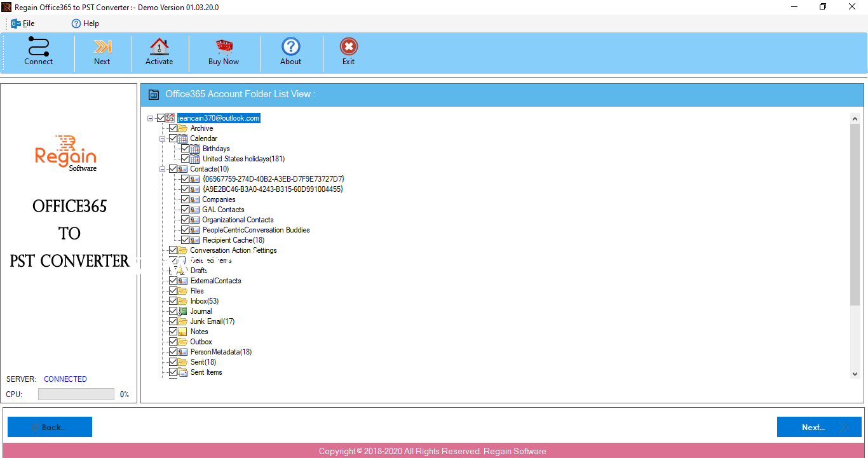This screenshot has width=868, height=458.
Task: Collapse the Contacts(10) tree node
Action: click(x=163, y=169)
